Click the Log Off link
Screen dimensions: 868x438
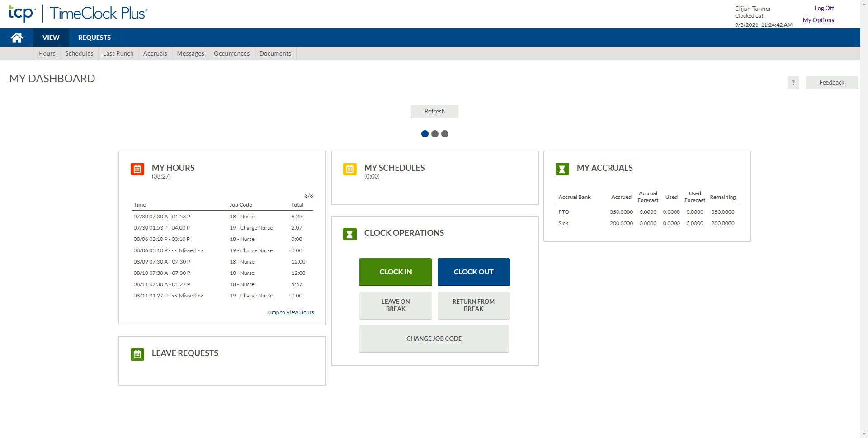[x=824, y=8]
